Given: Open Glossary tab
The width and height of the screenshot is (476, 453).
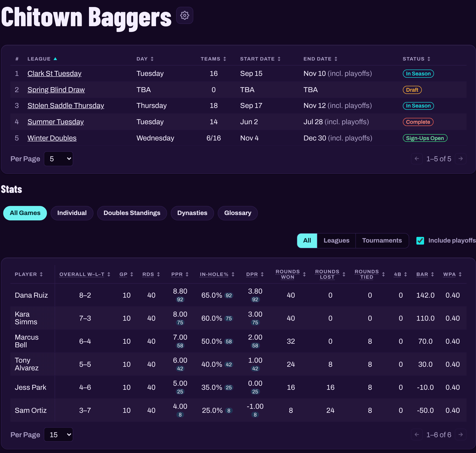Looking at the screenshot, I should [238, 213].
